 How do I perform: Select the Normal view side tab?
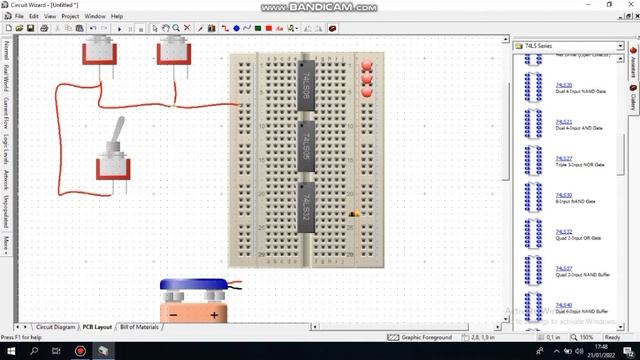coord(6,50)
